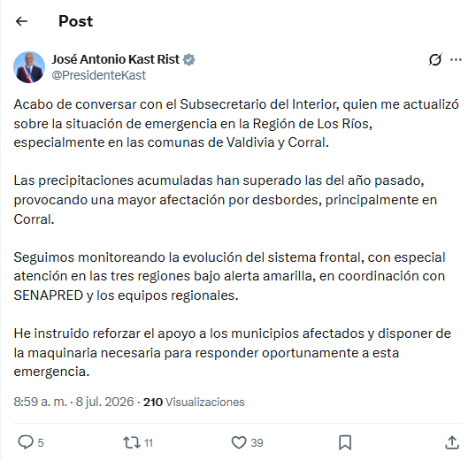476x460 pixels.
Task: Click the like count 39
Action: 257,443
